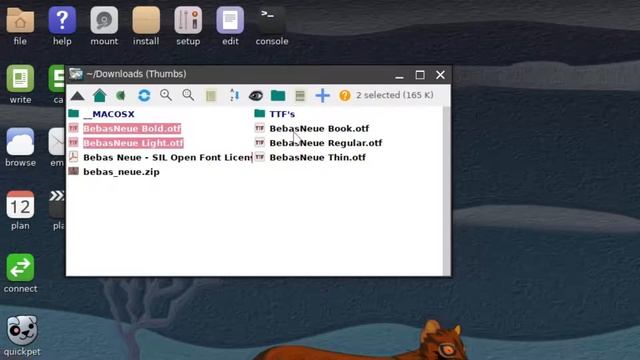Select BebasNeue Bold.otf file

tap(132, 129)
